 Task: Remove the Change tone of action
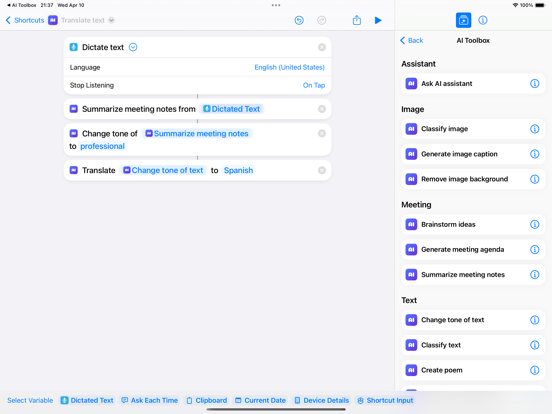pos(322,133)
